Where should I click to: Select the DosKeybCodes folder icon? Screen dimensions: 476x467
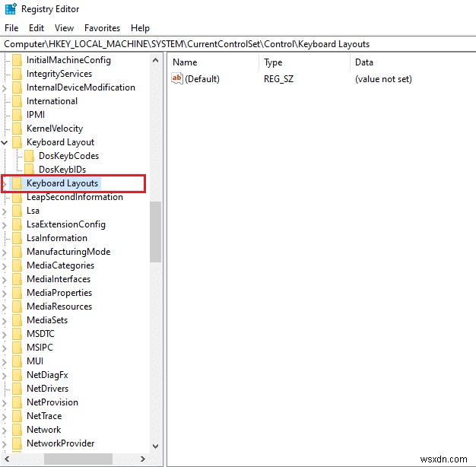29,156
